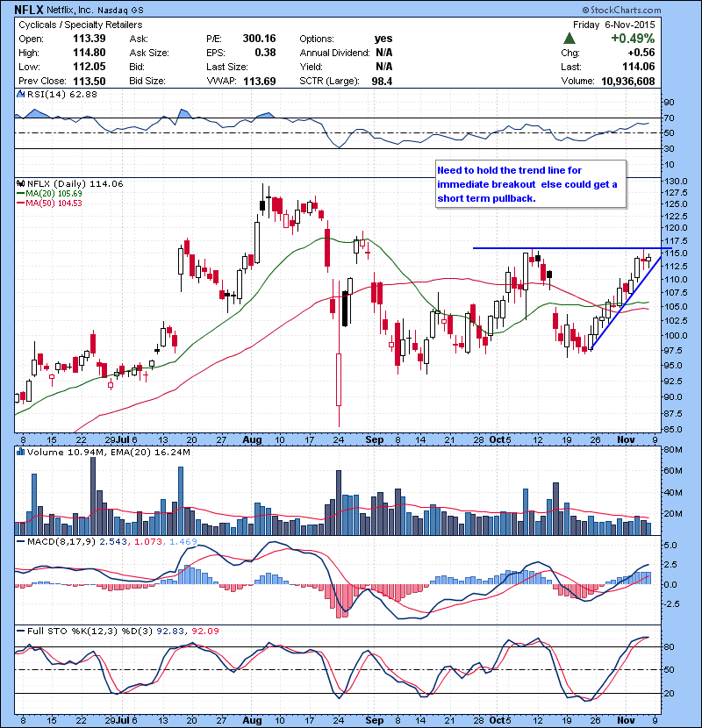The width and height of the screenshot is (702, 728).
Task: Click the 'Sep' month label under the price chart
Action: coord(375,439)
